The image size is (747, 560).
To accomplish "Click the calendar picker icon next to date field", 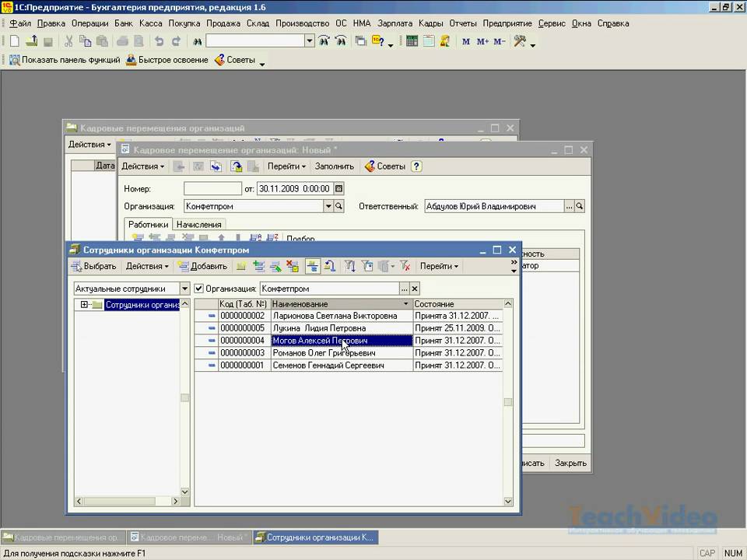I will click(338, 188).
